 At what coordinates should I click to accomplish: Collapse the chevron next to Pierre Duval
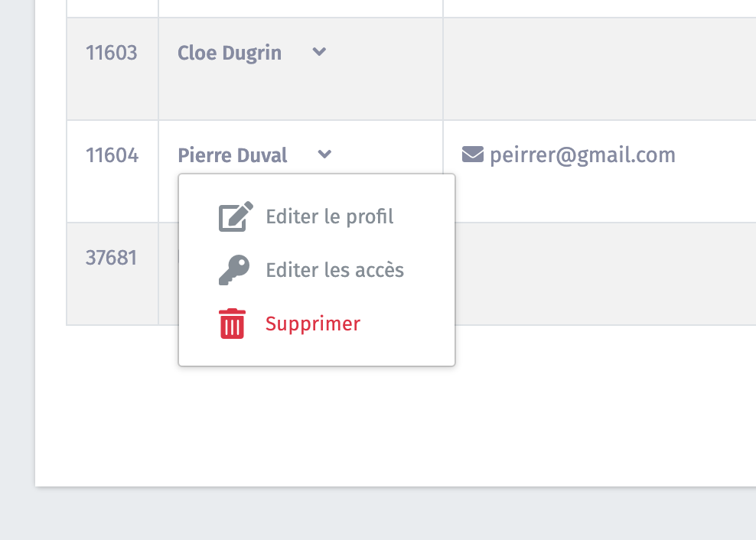[x=324, y=155]
